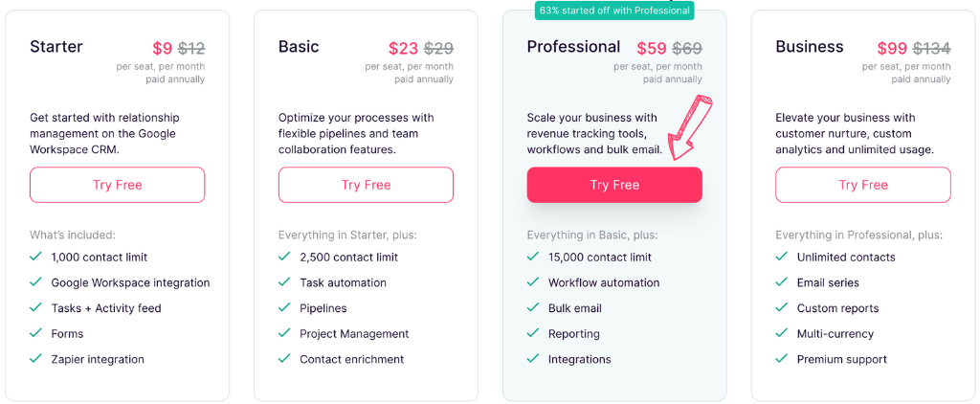Screen dimensions: 980x404
Task: Click Try Free under Starter plan
Action: click(118, 185)
